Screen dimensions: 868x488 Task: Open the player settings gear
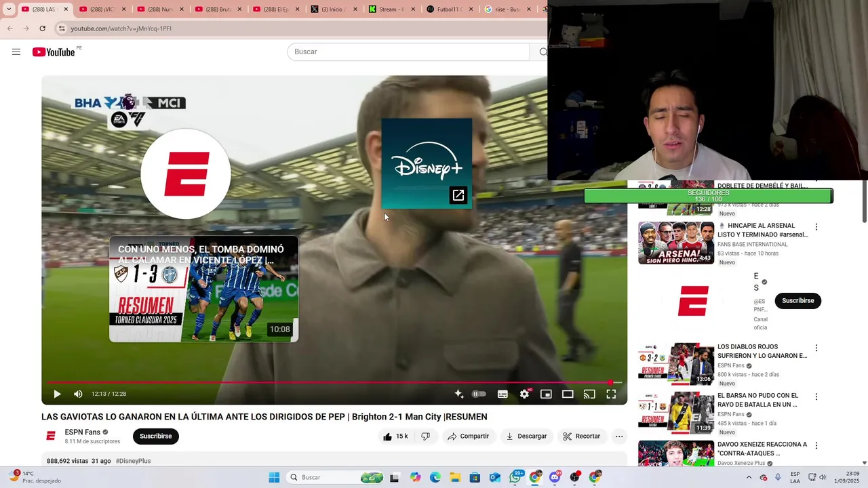pos(524,394)
